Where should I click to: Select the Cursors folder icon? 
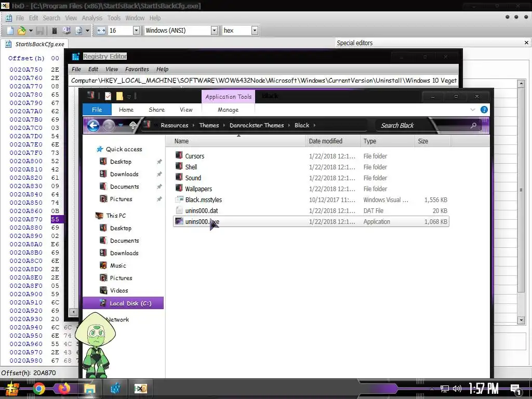179,156
